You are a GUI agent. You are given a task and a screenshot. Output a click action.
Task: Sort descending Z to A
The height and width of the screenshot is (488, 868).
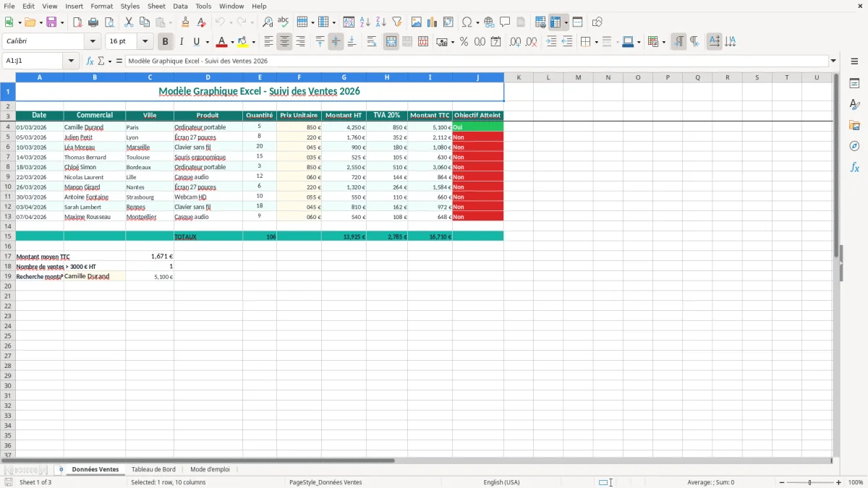(381, 22)
